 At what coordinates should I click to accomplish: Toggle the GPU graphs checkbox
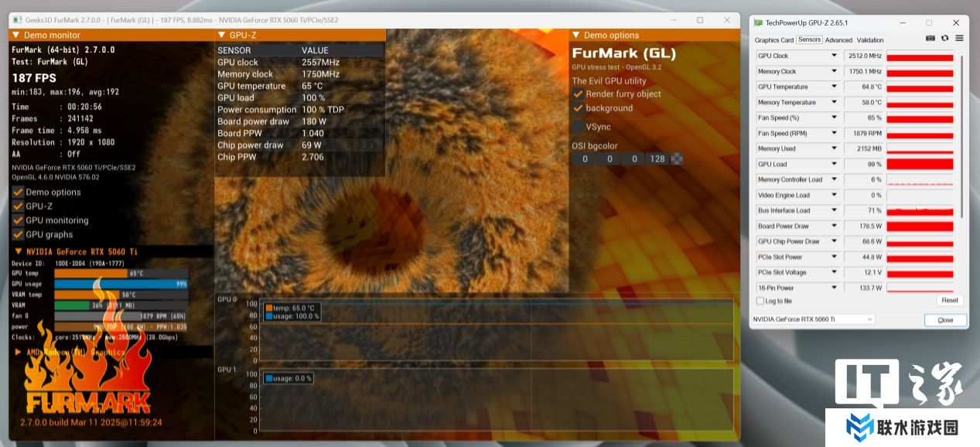pos(18,234)
